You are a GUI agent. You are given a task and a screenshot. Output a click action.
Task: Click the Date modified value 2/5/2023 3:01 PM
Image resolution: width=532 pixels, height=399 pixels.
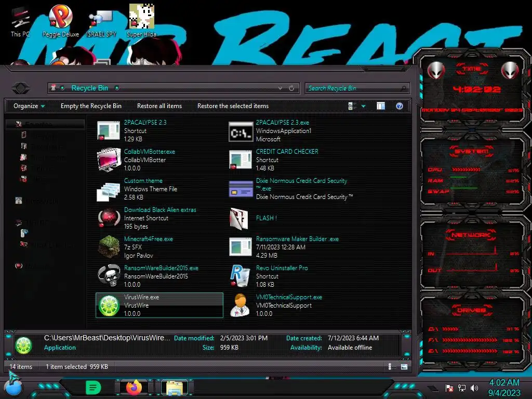click(x=244, y=338)
